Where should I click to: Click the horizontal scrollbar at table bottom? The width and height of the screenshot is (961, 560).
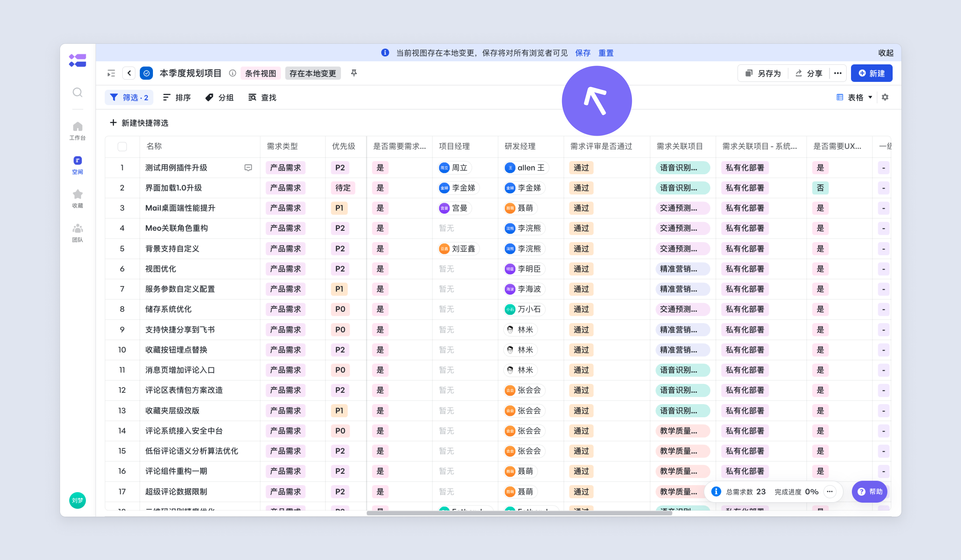tap(519, 513)
